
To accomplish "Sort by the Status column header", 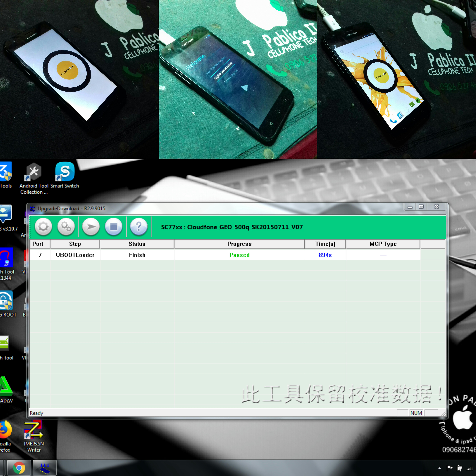I will tap(137, 244).
